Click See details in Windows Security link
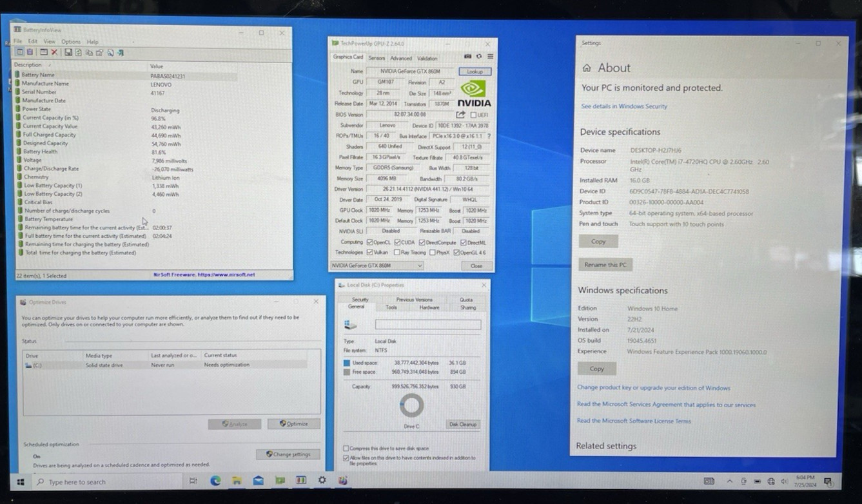This screenshot has height=504, width=862. pyautogui.click(x=624, y=106)
